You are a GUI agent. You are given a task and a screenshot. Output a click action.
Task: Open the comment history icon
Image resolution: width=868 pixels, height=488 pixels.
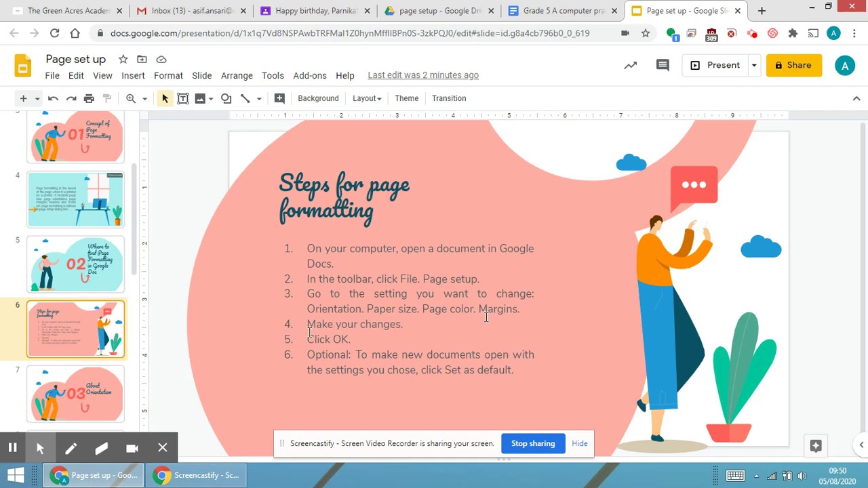point(663,65)
